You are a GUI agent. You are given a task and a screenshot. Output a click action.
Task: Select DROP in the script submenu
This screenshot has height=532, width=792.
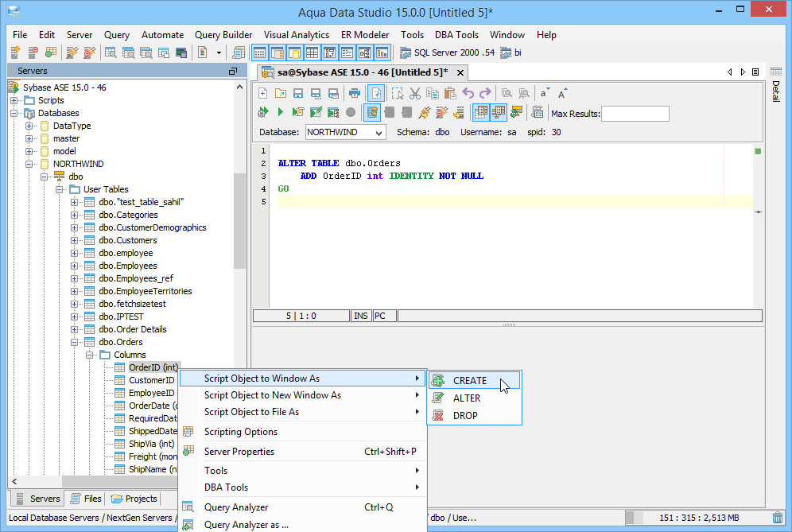[474, 415]
